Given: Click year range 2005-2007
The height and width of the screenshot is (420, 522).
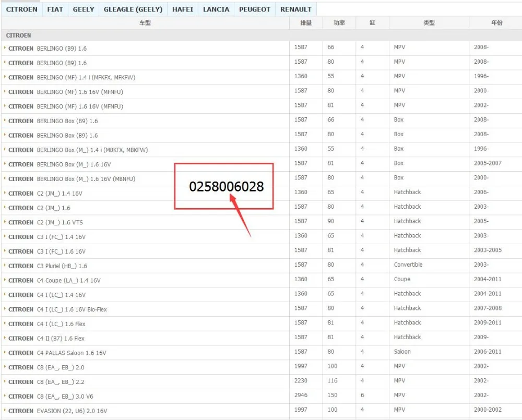Looking at the screenshot, I should [488, 163].
